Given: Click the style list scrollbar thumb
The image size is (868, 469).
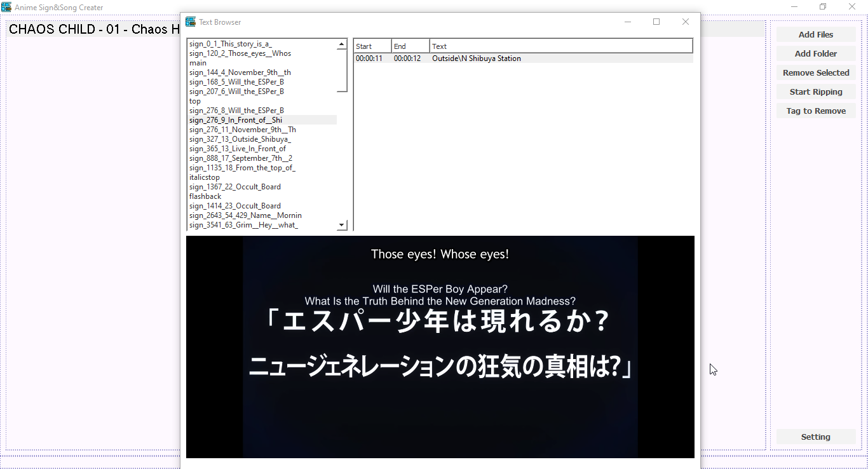Looking at the screenshot, I should tap(342, 71).
